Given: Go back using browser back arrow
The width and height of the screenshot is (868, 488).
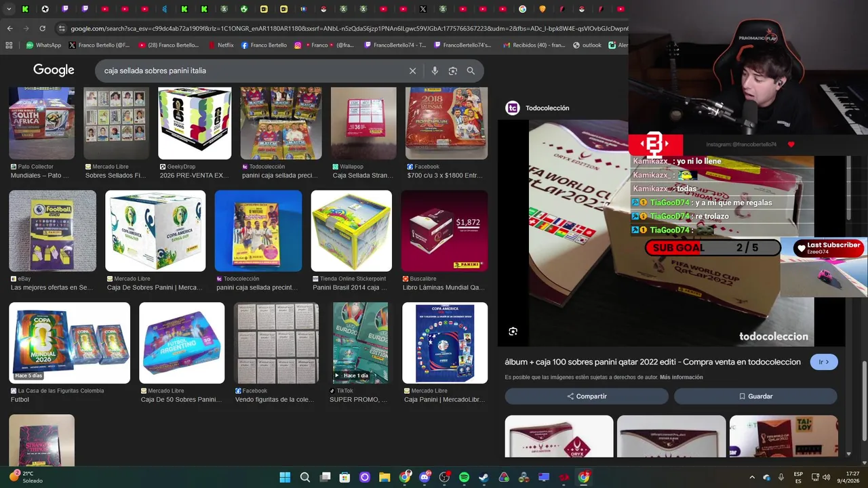Looking at the screenshot, I should coord(9,28).
